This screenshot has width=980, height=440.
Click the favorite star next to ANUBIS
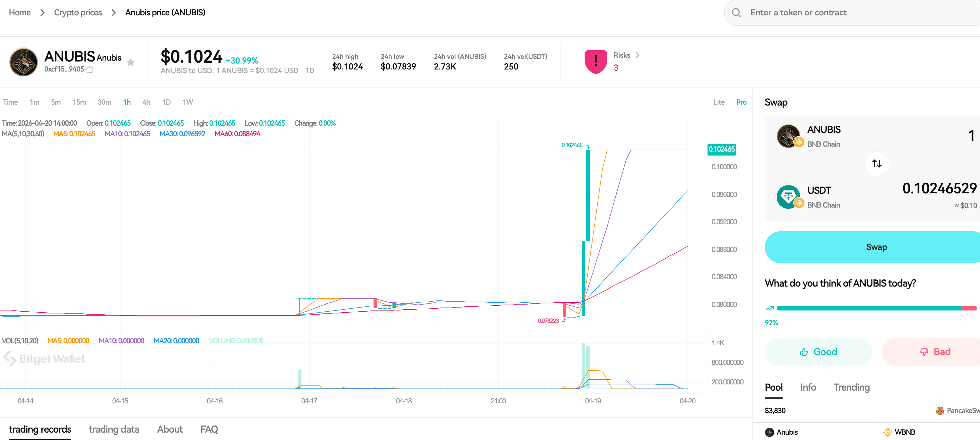[x=131, y=62]
